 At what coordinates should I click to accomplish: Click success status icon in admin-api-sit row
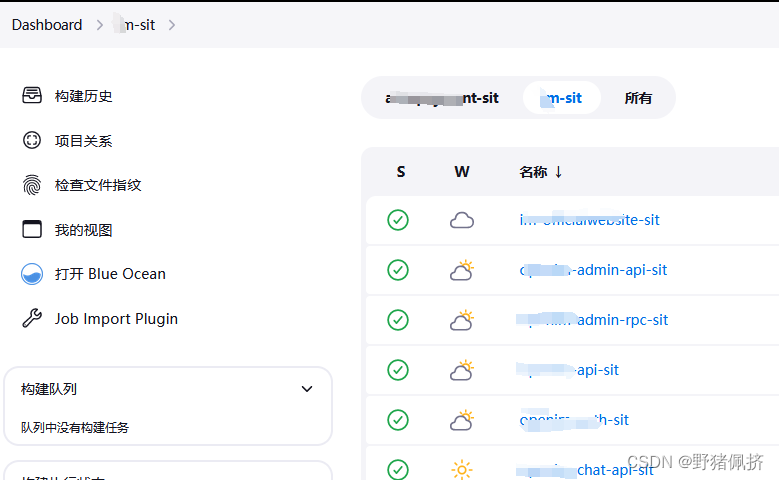pyautogui.click(x=398, y=270)
